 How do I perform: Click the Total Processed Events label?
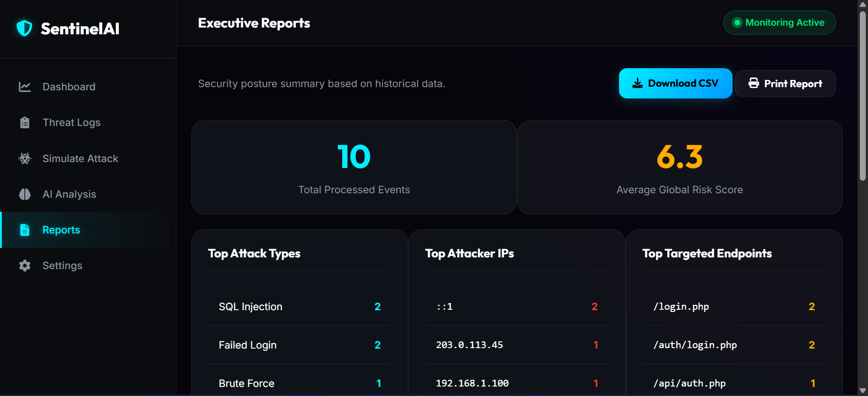pyautogui.click(x=354, y=190)
